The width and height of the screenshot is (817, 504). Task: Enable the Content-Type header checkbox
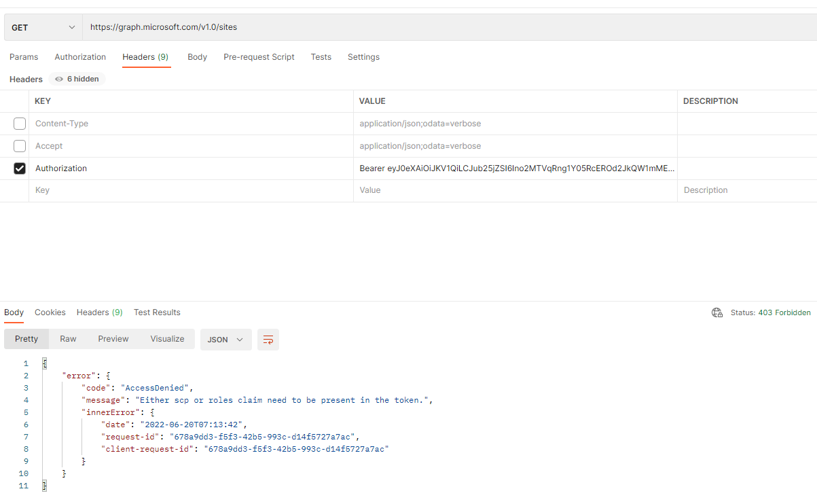(x=20, y=123)
